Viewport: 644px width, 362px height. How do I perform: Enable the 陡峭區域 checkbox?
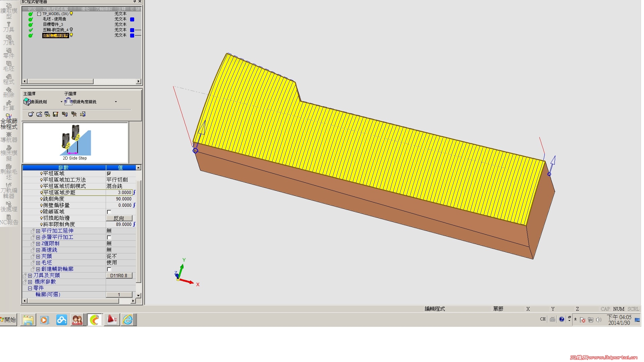pyautogui.click(x=109, y=212)
